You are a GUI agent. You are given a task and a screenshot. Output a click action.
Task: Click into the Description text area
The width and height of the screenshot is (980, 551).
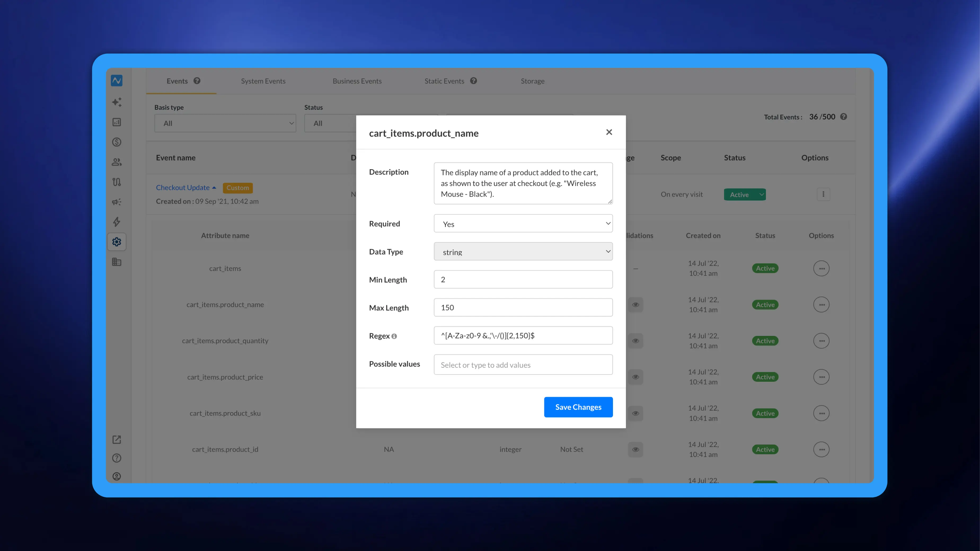click(523, 183)
